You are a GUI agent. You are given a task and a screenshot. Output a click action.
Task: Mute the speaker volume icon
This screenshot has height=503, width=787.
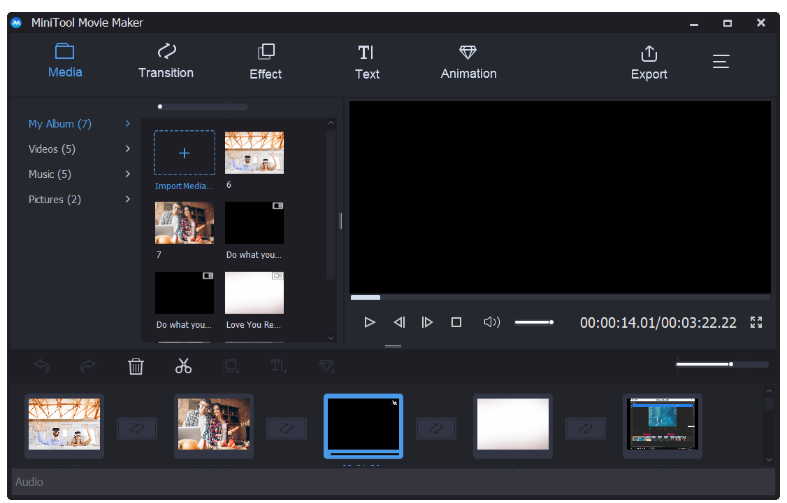tap(491, 322)
